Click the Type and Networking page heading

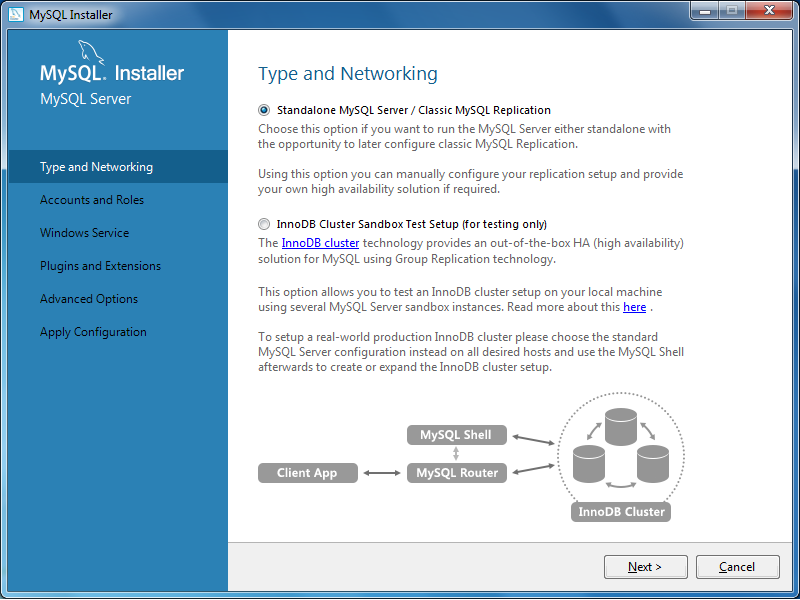pyautogui.click(x=347, y=73)
